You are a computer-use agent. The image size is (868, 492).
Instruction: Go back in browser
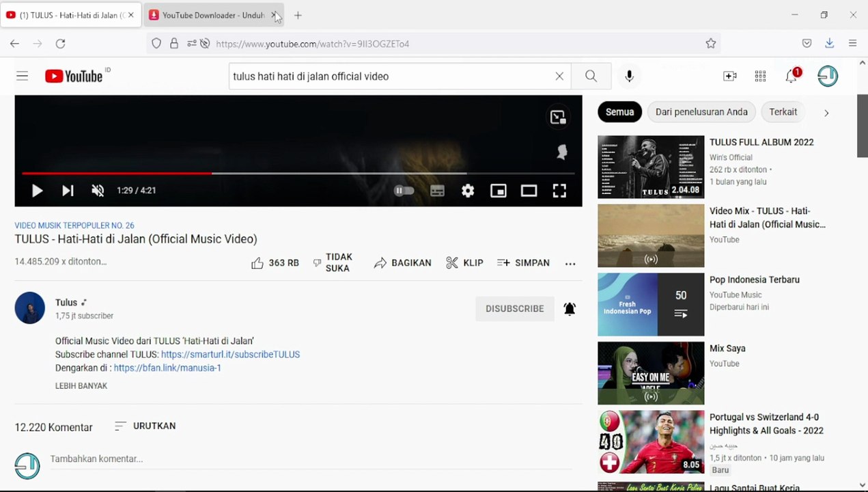click(x=14, y=44)
